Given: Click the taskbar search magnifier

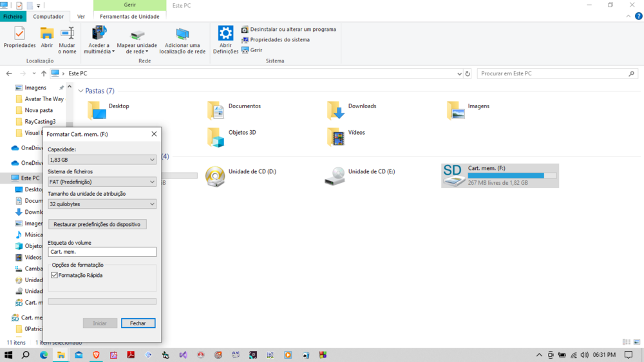Looking at the screenshot, I should 26,355.
